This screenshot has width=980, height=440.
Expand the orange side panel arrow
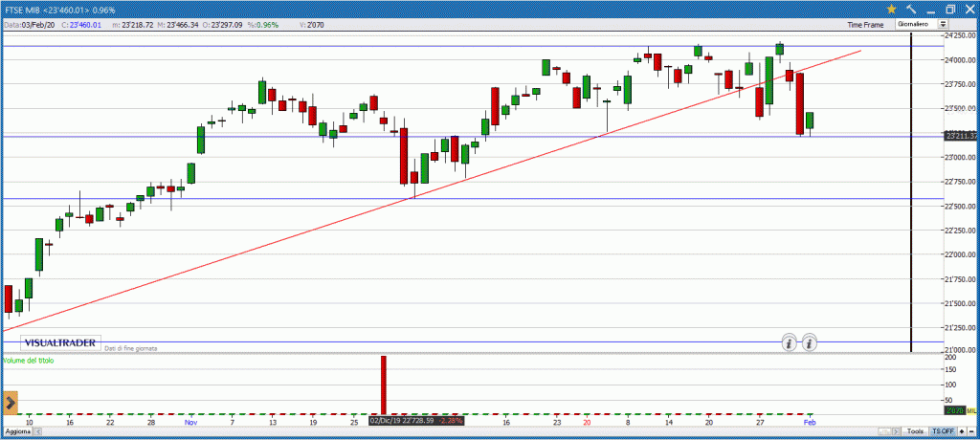click(10, 404)
